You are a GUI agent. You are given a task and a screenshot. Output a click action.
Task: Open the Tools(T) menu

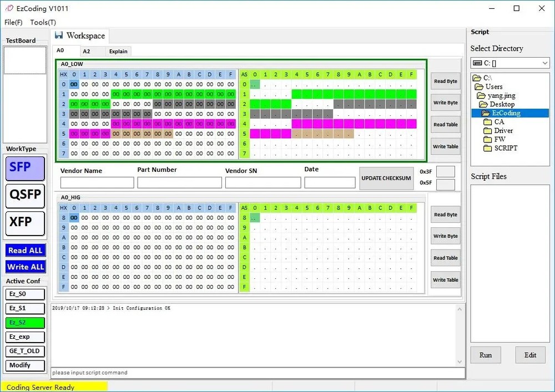42,22
